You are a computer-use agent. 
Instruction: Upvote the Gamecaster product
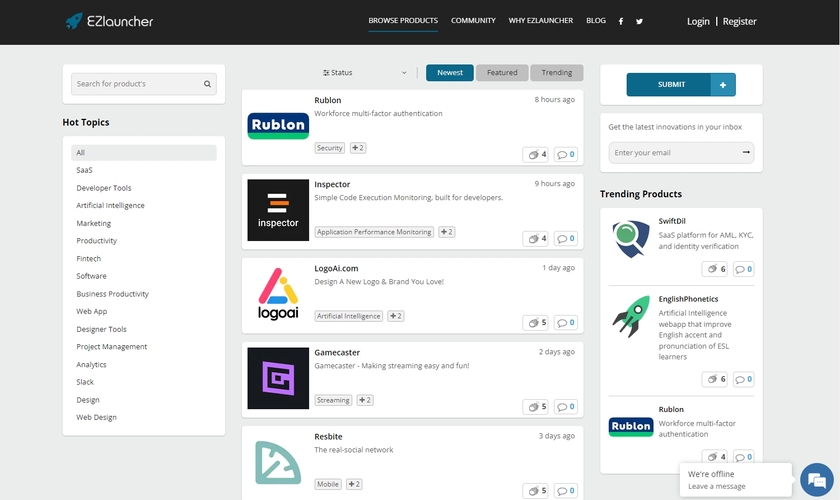click(x=535, y=407)
